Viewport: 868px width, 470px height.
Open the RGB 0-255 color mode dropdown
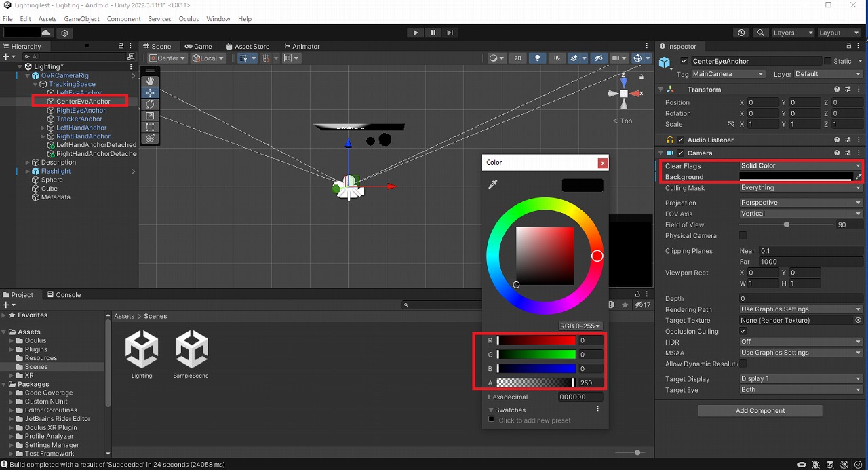(580, 326)
